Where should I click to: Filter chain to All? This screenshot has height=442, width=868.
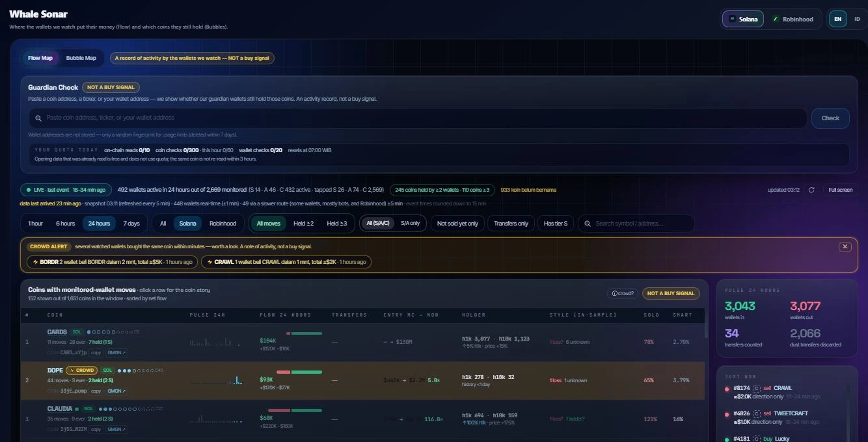[x=163, y=224]
